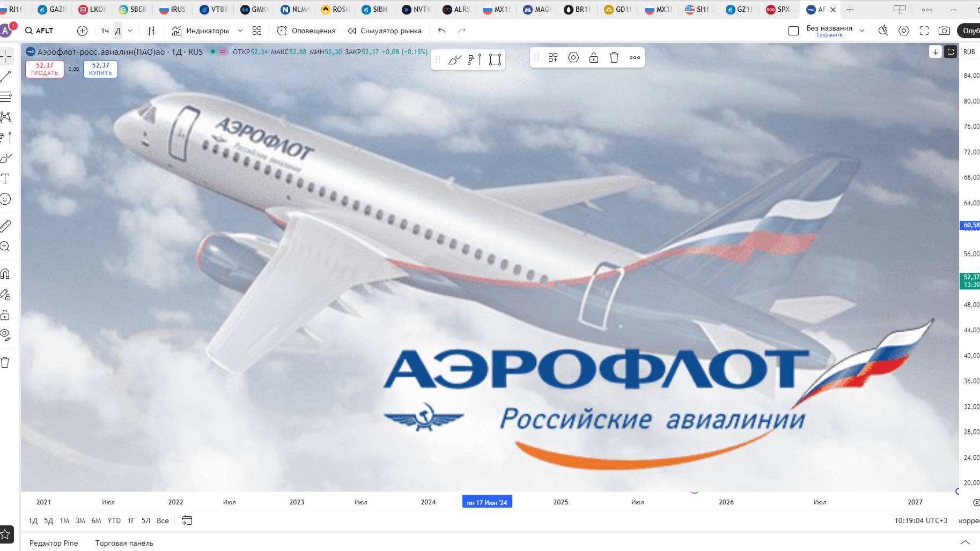Toggle the price adjustment "корр" option
The height and width of the screenshot is (551, 980).
tap(969, 520)
